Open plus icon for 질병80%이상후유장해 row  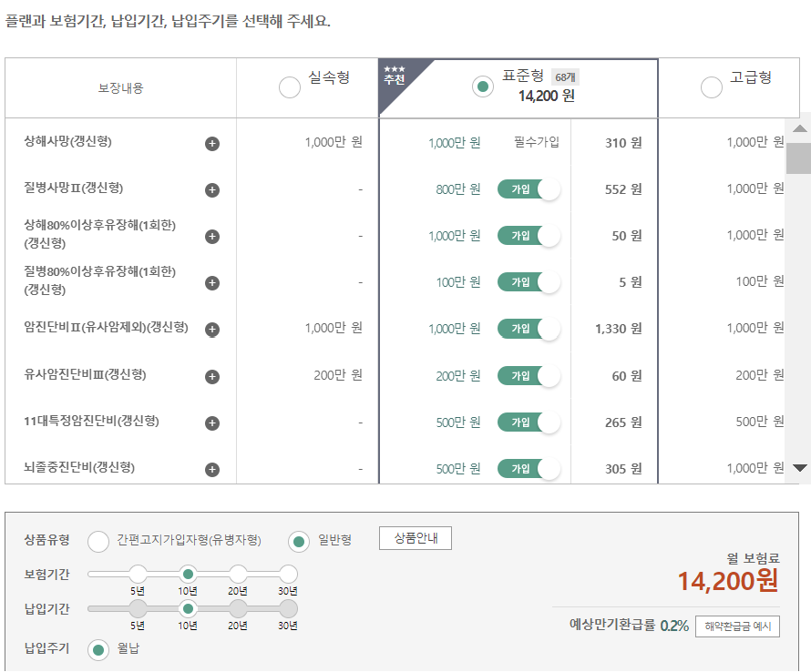(212, 283)
